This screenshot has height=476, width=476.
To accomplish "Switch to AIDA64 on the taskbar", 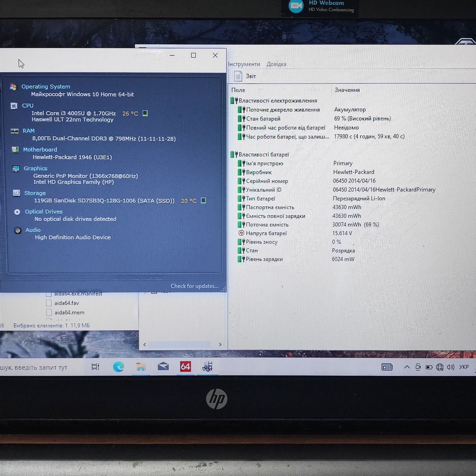I will [x=185, y=367].
